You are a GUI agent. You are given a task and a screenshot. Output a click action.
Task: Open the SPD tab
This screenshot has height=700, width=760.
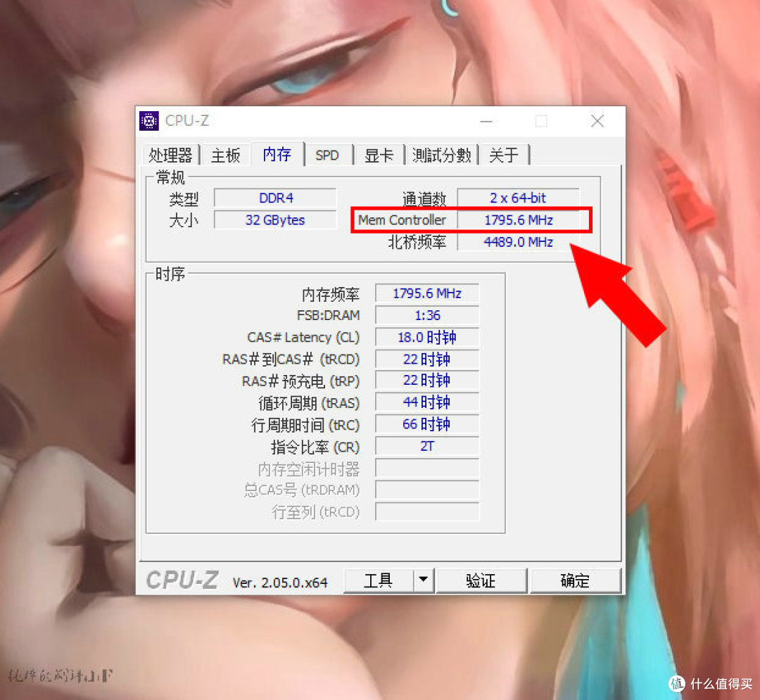click(x=327, y=155)
